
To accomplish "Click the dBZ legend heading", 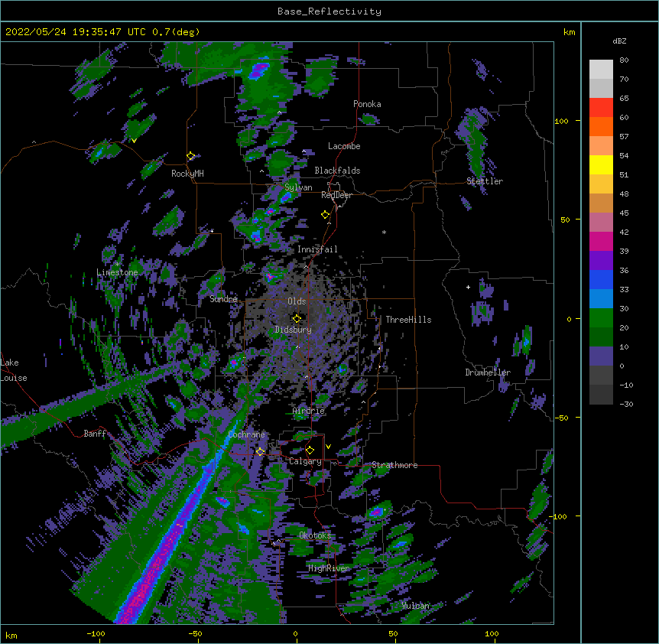I will click(x=619, y=41).
